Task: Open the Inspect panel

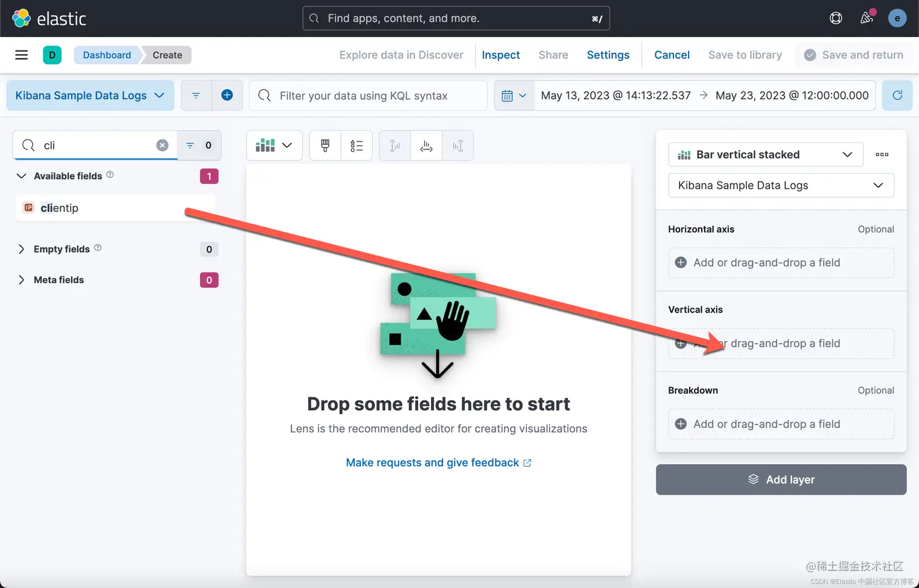Action: [x=501, y=55]
